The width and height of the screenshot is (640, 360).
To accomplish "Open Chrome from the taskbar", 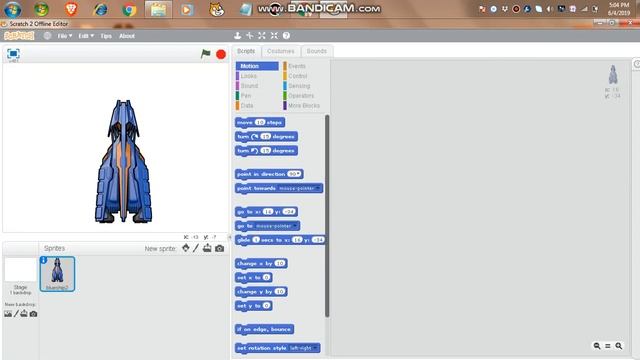I will coord(129,9).
